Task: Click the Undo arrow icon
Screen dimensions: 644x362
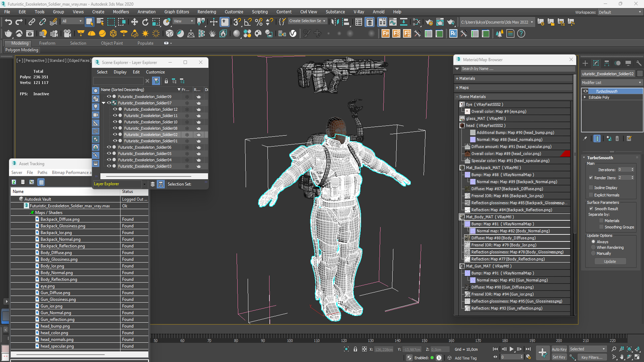Action: click(8, 22)
